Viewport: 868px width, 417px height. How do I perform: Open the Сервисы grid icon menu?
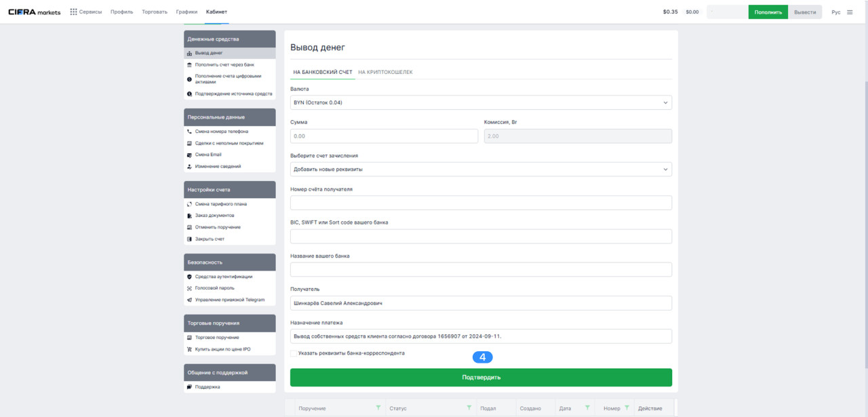click(73, 12)
